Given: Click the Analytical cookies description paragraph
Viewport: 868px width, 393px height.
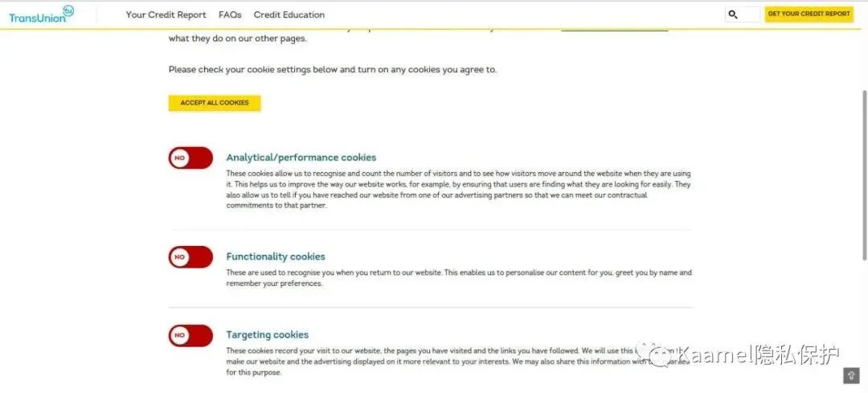Looking at the screenshot, I should click(458, 190).
